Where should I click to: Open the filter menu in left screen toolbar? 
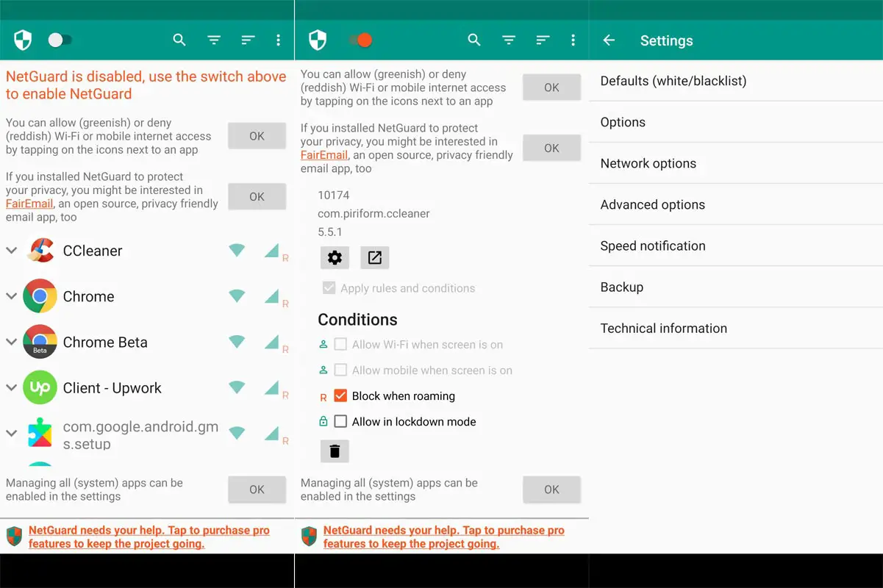point(214,40)
